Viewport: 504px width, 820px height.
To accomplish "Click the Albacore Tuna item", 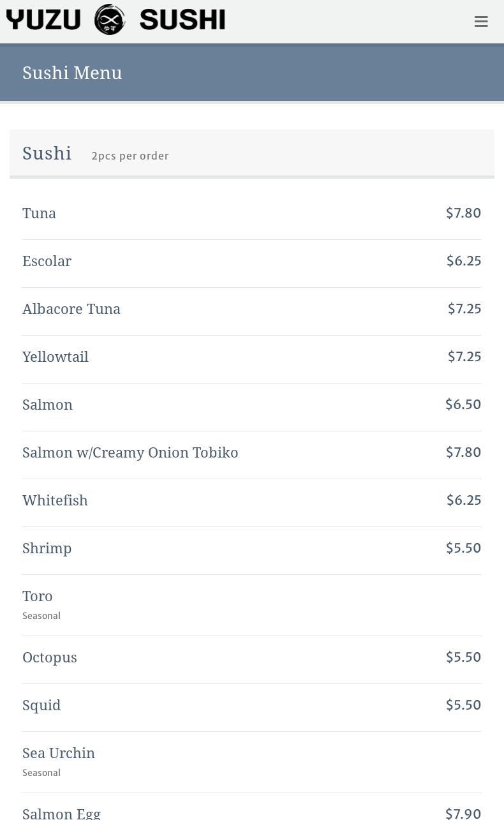I will coord(71,309).
